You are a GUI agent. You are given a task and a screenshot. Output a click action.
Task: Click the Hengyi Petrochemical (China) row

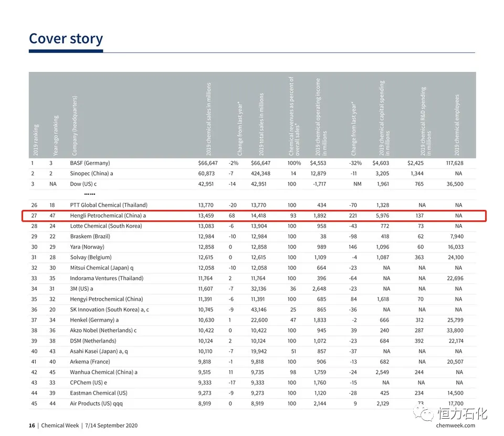pyautogui.click(x=253, y=299)
